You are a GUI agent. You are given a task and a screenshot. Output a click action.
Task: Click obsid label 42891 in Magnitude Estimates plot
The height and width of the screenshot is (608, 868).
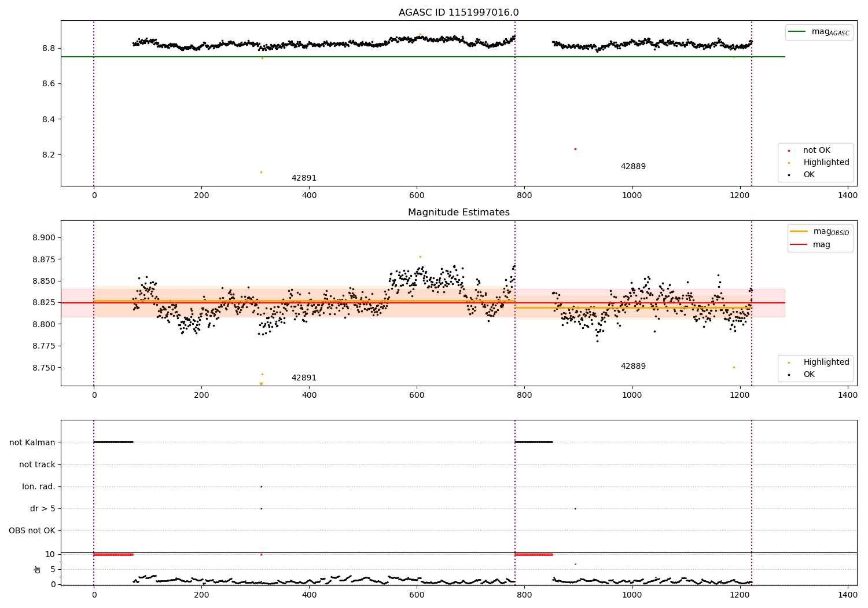pyautogui.click(x=304, y=378)
